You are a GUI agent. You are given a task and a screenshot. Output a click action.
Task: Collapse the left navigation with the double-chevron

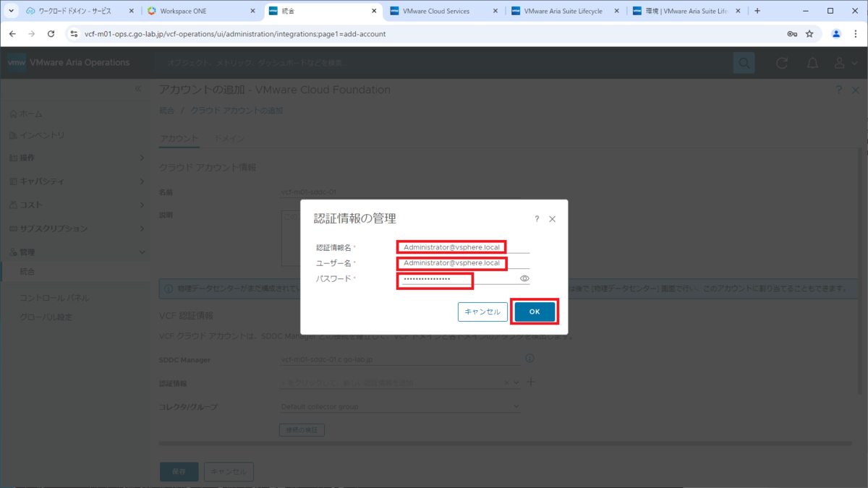click(x=138, y=88)
